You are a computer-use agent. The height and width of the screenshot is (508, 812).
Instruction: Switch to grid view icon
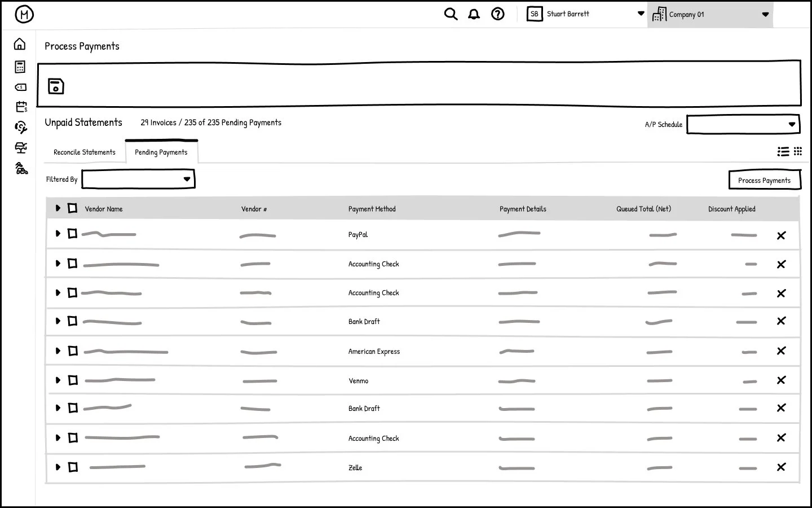(x=798, y=151)
